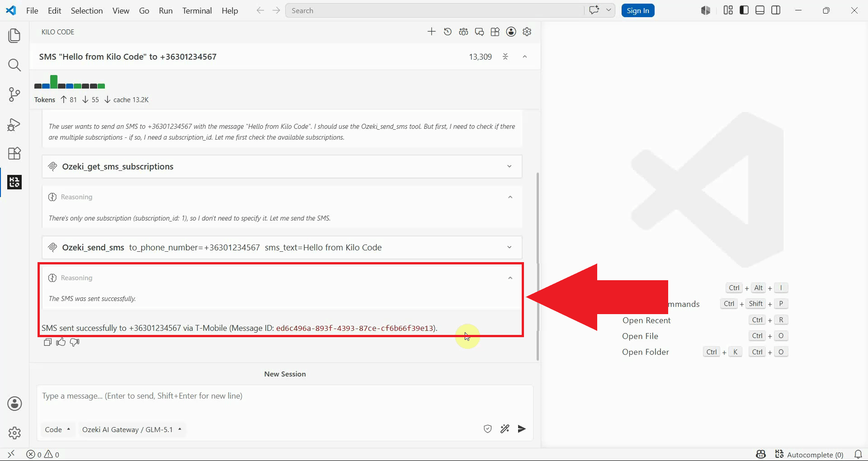
Task: Open the Search view in activity bar
Action: click(x=14, y=65)
